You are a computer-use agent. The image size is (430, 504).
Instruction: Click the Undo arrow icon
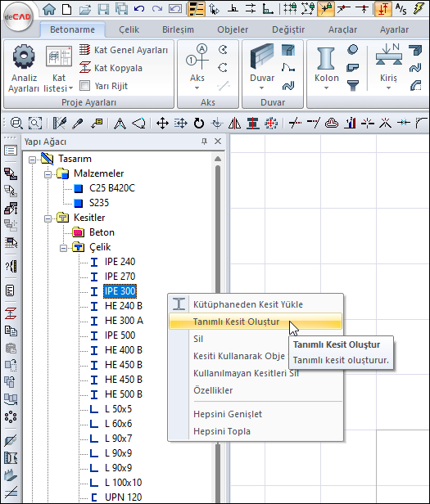[139, 9]
